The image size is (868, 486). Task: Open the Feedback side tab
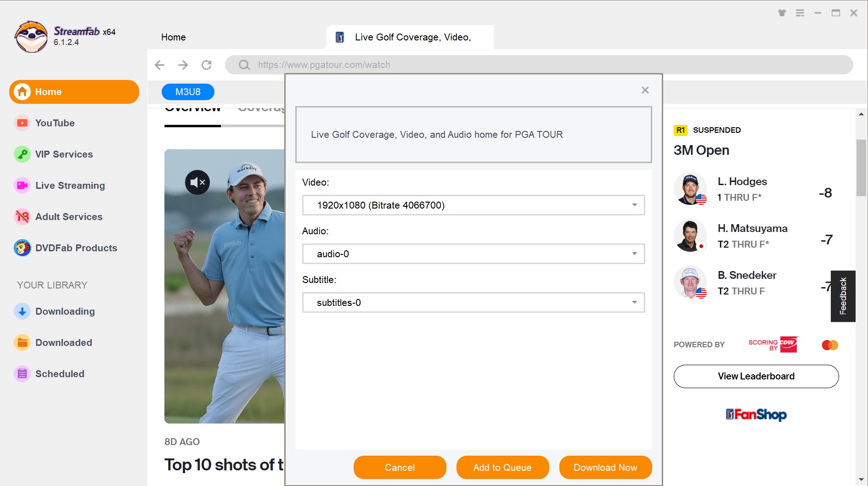pyautogui.click(x=843, y=296)
